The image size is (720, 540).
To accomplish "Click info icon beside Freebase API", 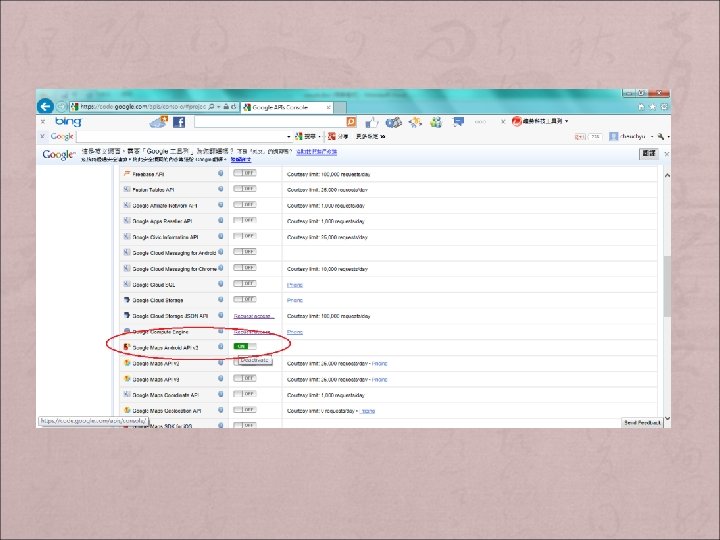I will (221, 174).
